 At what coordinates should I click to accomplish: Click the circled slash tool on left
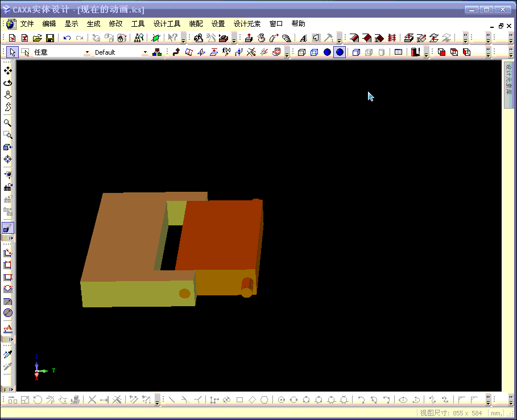click(x=8, y=313)
